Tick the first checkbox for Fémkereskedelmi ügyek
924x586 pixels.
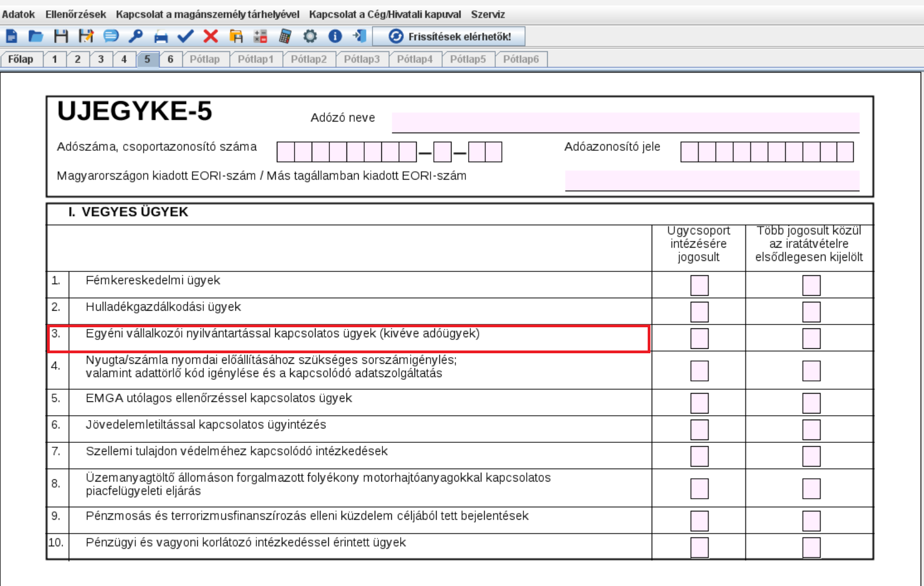(699, 285)
